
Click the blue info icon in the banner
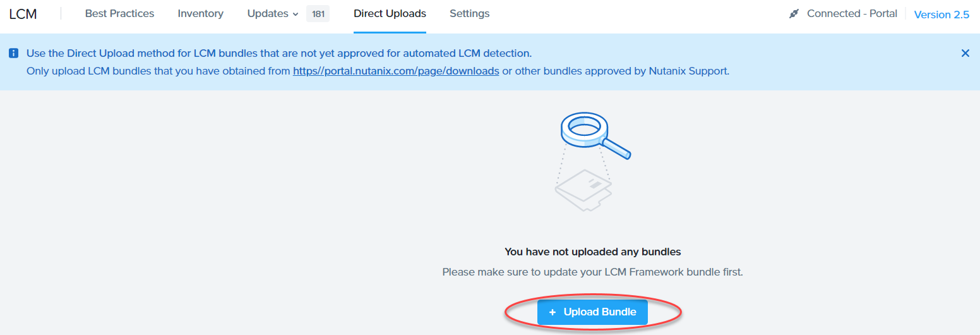click(13, 53)
